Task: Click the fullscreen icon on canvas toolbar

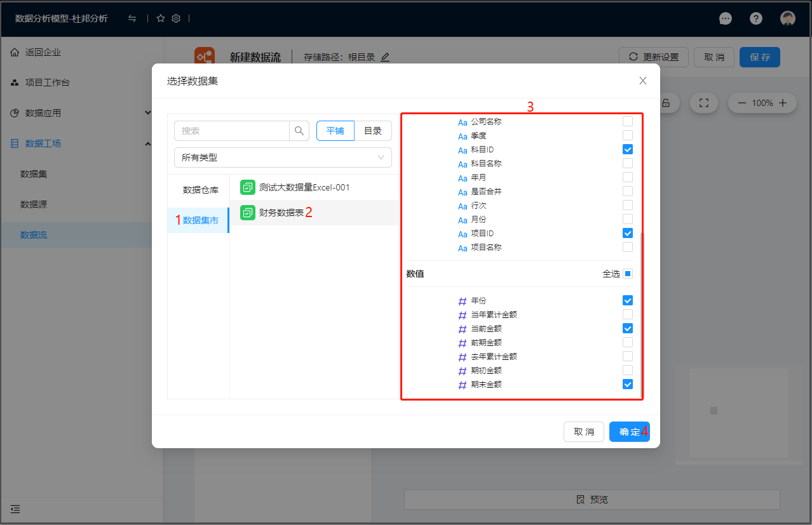Action: tap(703, 103)
